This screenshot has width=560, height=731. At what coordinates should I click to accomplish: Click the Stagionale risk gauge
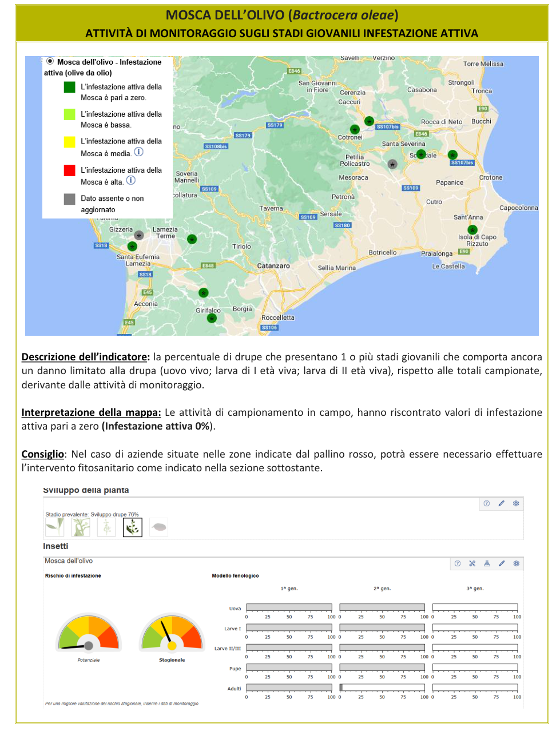pyautogui.click(x=172, y=633)
